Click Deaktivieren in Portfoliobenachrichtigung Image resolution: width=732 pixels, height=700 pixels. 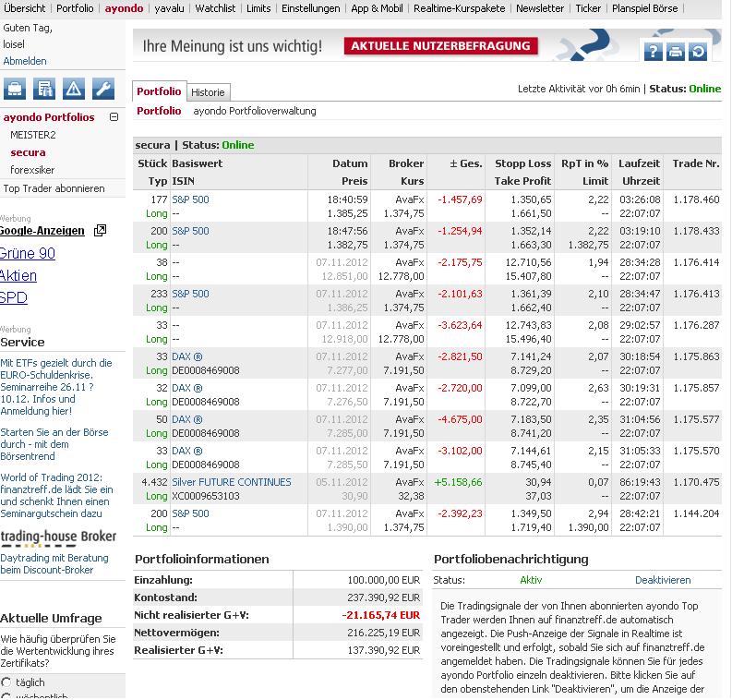[x=663, y=580]
